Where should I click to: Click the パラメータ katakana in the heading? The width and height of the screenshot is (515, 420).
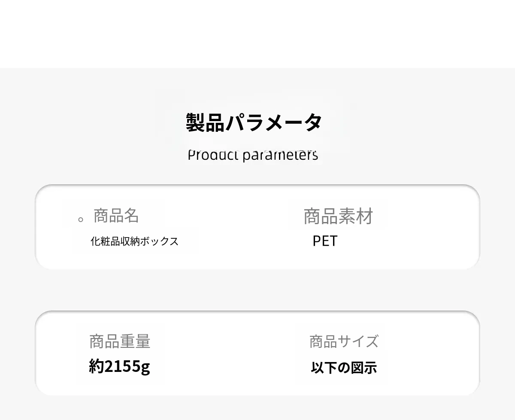273,122
